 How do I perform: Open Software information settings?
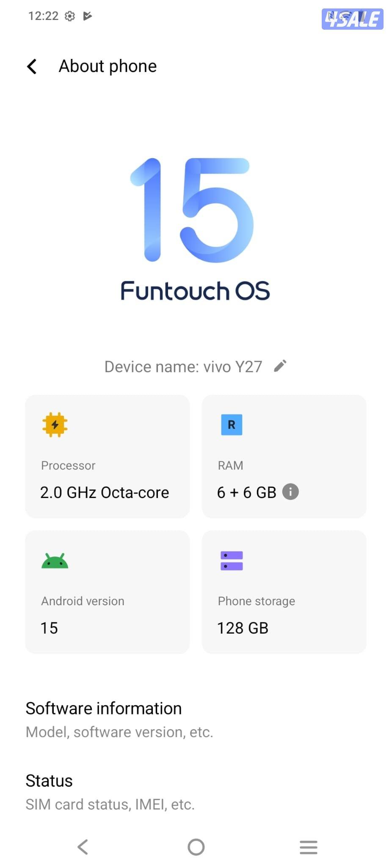(x=104, y=717)
